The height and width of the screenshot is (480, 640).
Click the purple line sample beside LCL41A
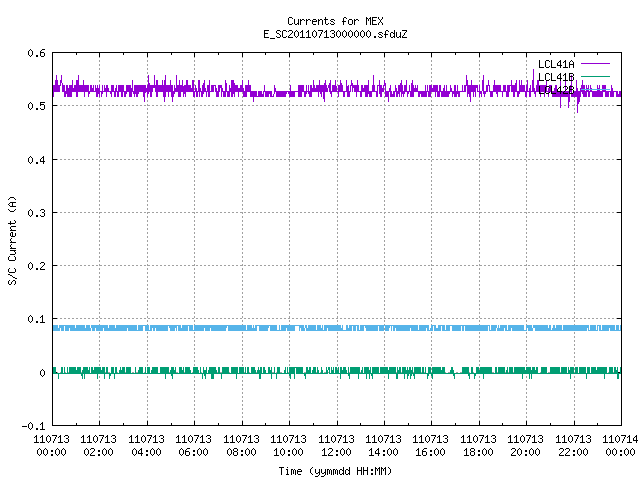595,64
